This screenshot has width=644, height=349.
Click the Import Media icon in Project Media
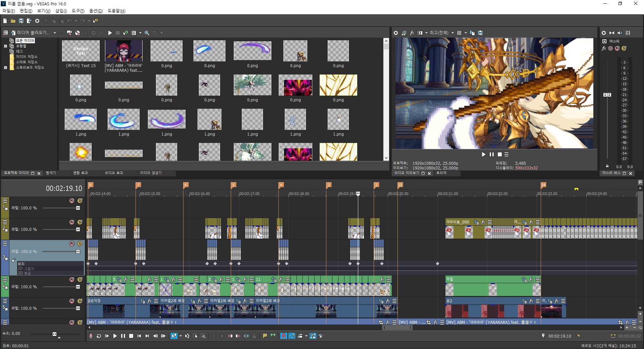pos(13,33)
